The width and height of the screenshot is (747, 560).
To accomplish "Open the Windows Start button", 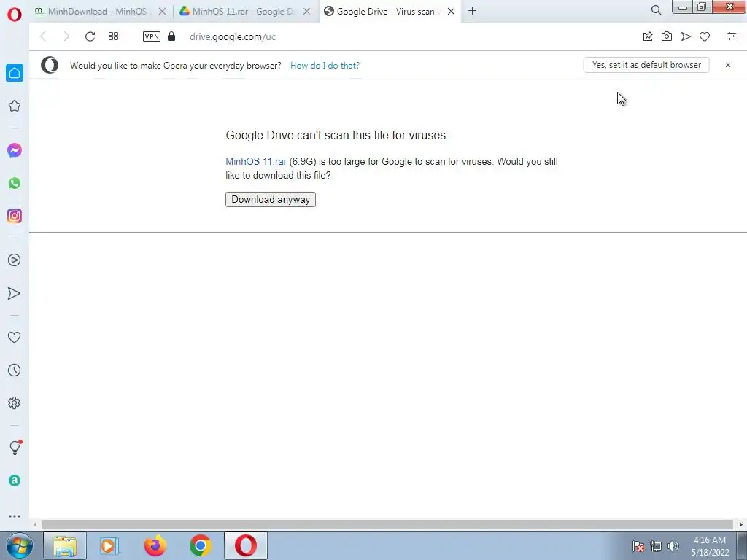I will pos(19,545).
